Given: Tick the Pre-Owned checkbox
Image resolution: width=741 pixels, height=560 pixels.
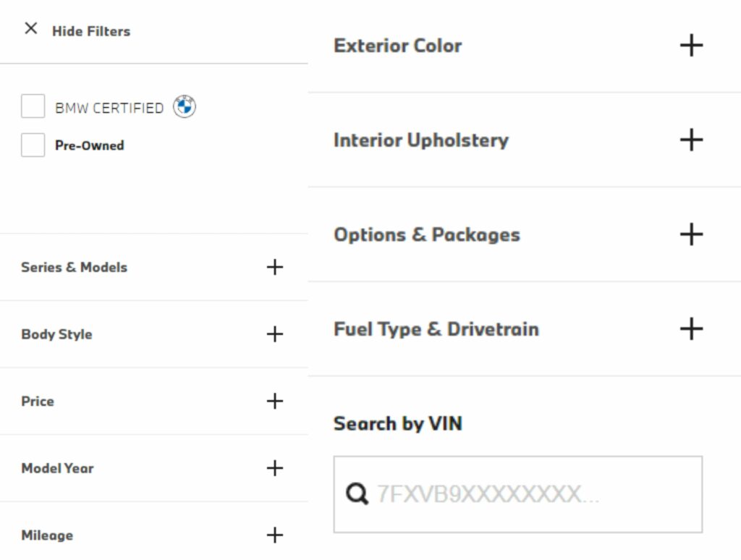Looking at the screenshot, I should (33, 145).
